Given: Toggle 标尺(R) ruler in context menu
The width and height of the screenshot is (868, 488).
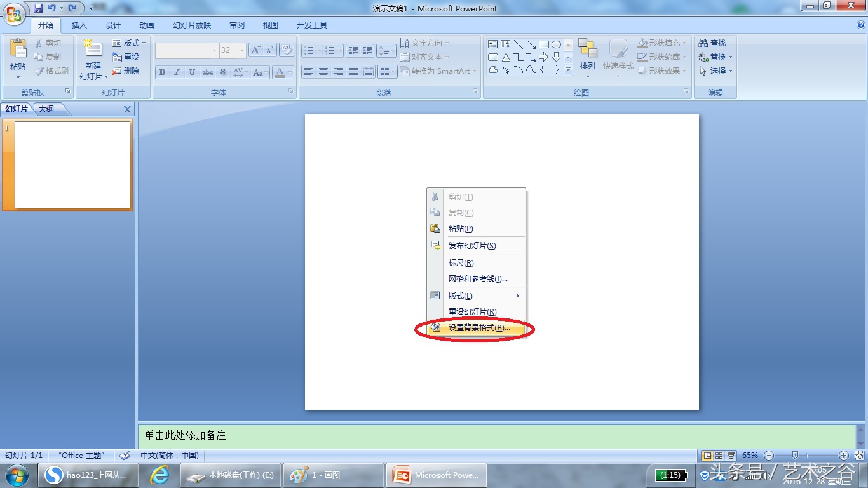Looking at the screenshot, I should coord(477,263).
